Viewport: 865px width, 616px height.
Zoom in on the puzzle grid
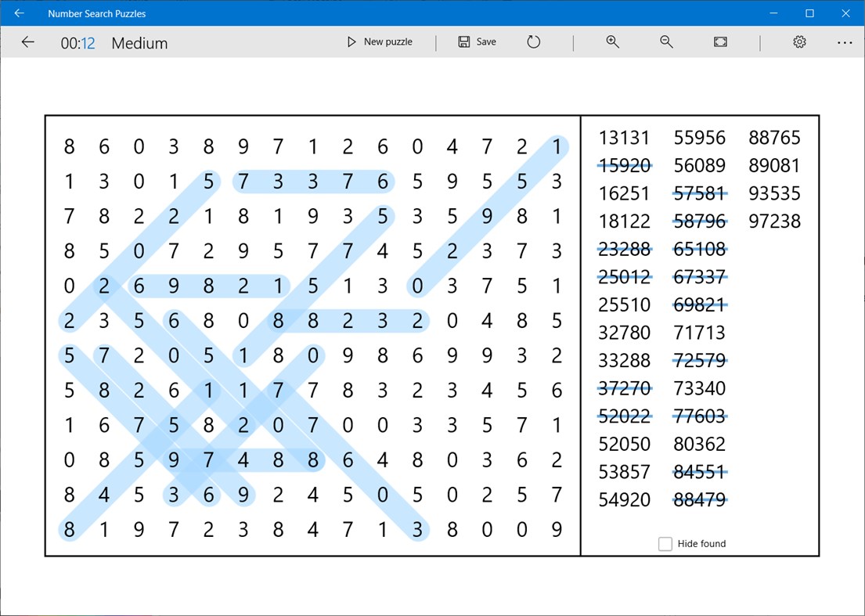click(x=613, y=41)
